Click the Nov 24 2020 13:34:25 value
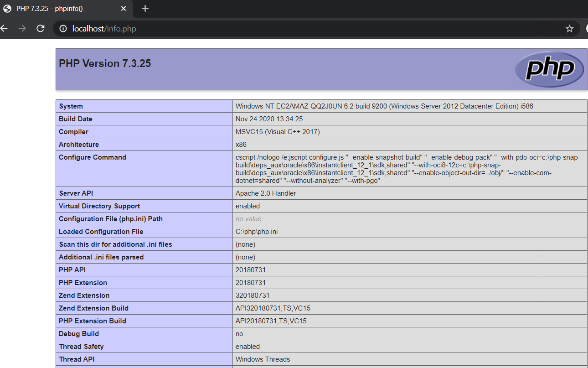The height and width of the screenshot is (368, 588). click(x=269, y=119)
